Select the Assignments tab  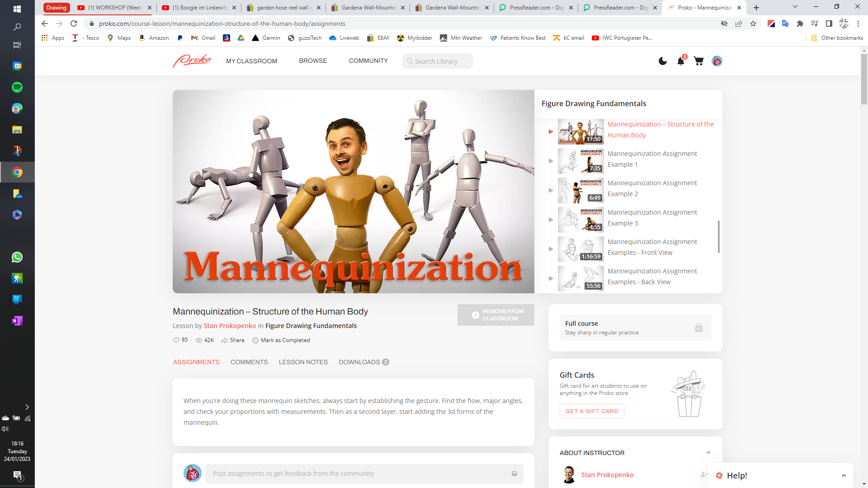pyautogui.click(x=196, y=362)
